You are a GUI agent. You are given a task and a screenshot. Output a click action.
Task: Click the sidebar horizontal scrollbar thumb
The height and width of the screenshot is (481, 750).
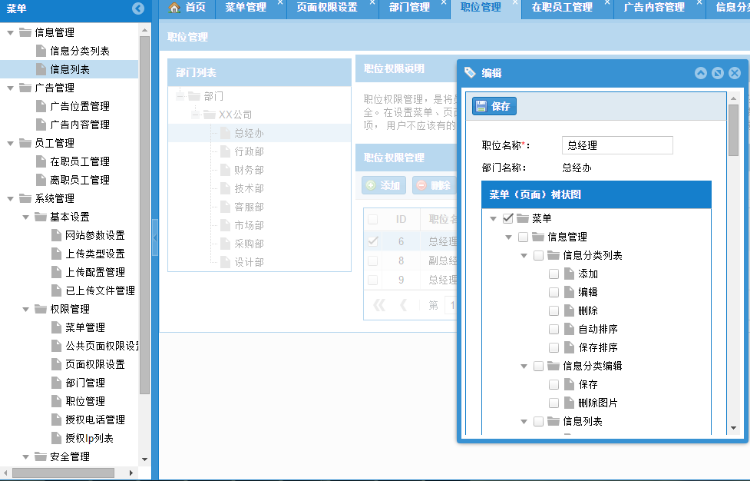[x=63, y=472]
